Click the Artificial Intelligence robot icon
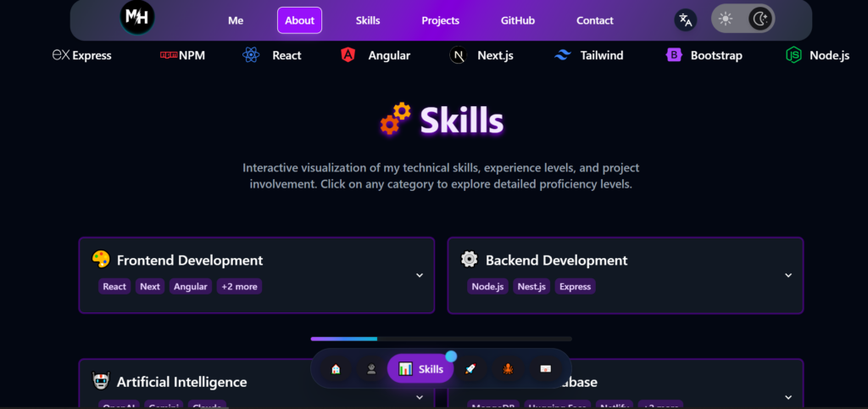The width and height of the screenshot is (868, 409). (101, 381)
